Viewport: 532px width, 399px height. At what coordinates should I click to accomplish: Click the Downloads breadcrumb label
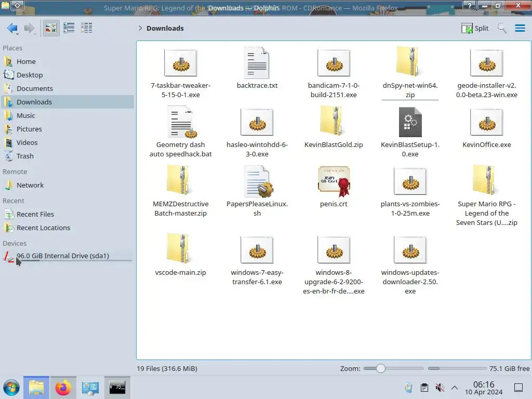pos(165,28)
